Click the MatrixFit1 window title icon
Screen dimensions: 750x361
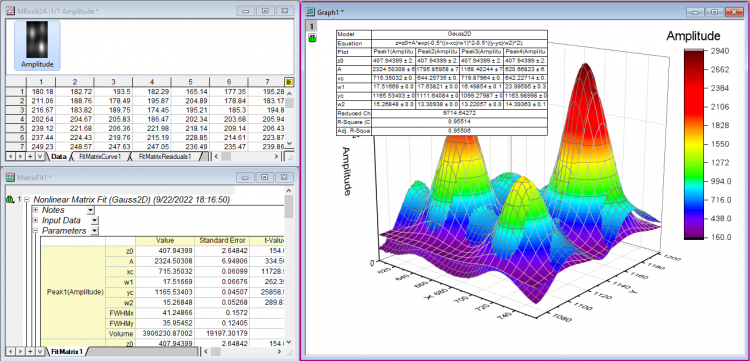[9, 178]
